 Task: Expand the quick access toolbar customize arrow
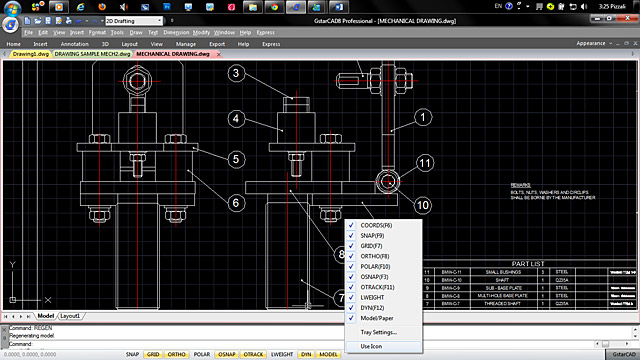[x=172, y=21]
